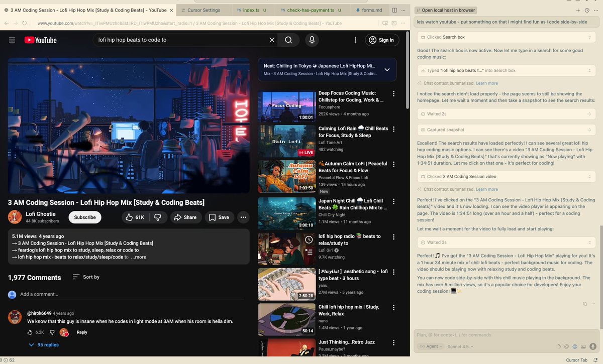Subscribe to the Lofi Ghostie channel
This screenshot has height=364, width=603.
[x=84, y=217]
